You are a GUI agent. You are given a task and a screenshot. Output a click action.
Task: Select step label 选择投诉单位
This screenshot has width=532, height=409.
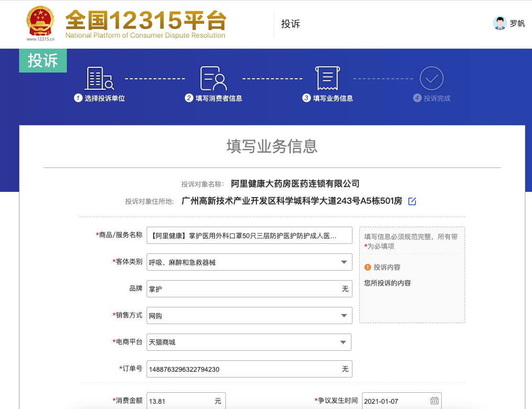point(105,98)
